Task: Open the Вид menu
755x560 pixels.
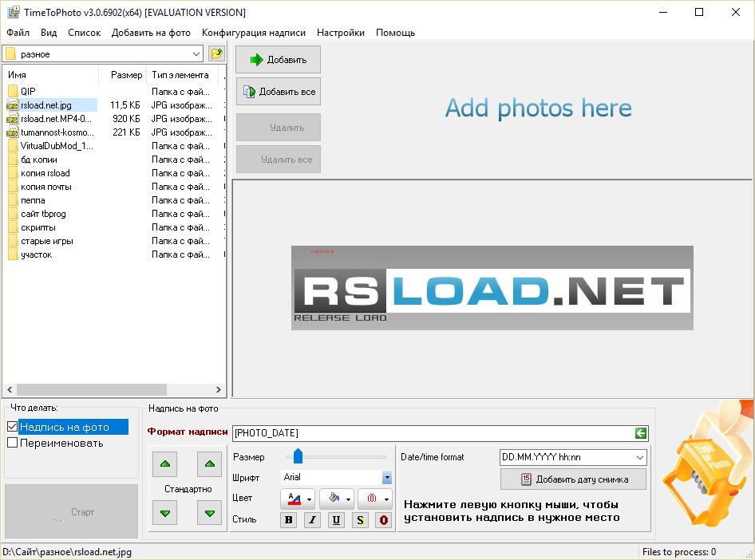Action: click(49, 32)
